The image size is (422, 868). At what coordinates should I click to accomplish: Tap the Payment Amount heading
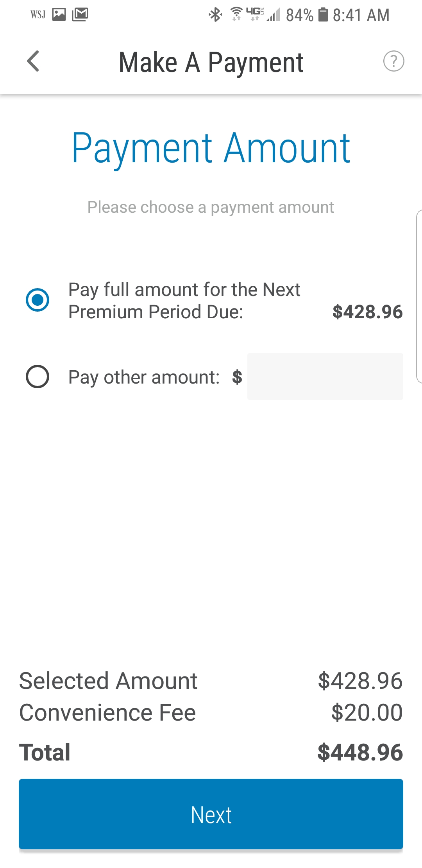click(211, 149)
